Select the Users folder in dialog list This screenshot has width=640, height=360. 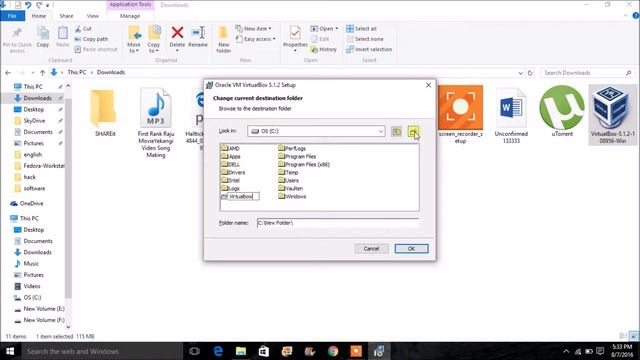pos(289,180)
